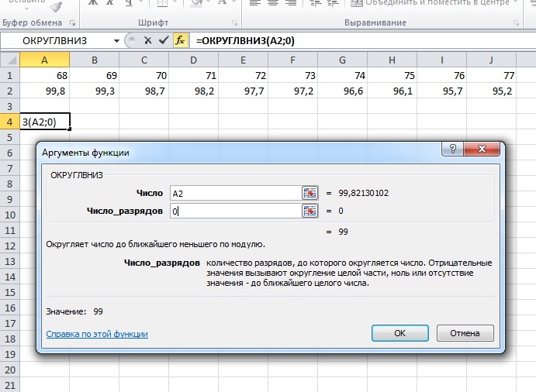Click cell D2 containing 98,2
This screenshot has height=392, width=536.
[x=193, y=91]
